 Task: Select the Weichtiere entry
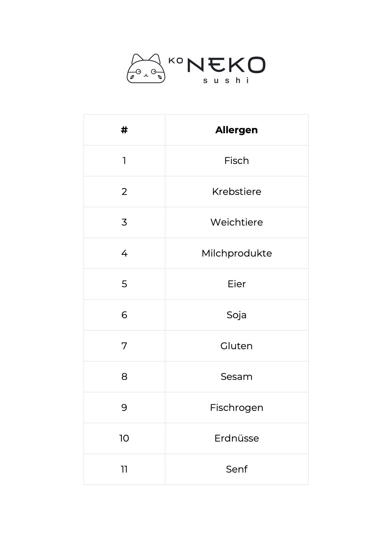237,222
